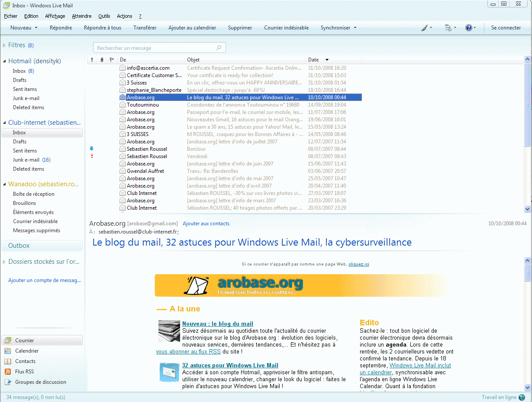Open the Outils menu
This screenshot has height=402, width=532.
(x=104, y=16)
